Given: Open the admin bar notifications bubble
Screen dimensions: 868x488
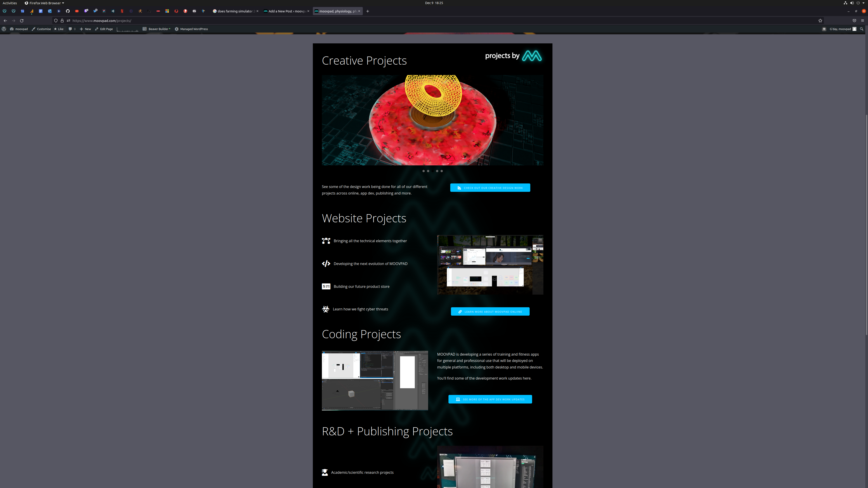Looking at the screenshot, I should [824, 29].
